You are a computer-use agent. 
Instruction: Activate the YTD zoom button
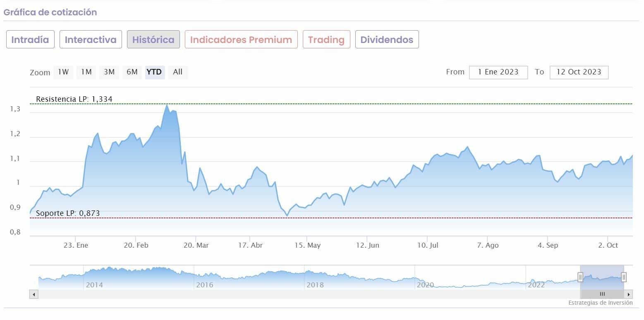point(155,72)
